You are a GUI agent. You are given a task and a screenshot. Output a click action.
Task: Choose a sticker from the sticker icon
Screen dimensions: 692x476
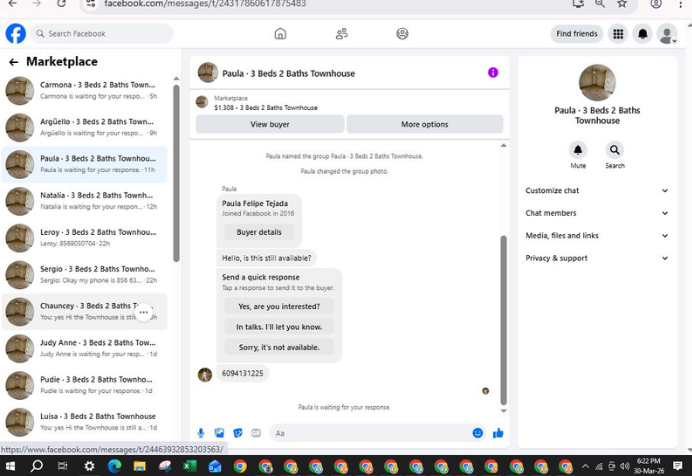238,433
